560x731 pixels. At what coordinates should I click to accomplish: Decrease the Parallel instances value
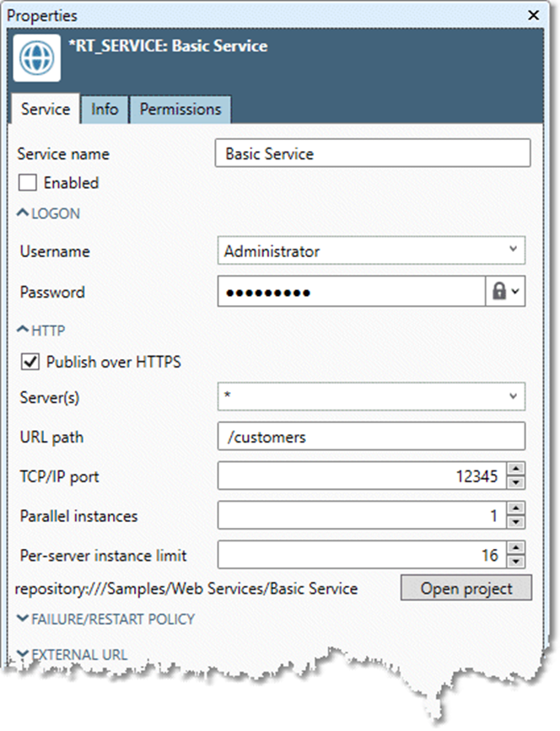(516, 522)
